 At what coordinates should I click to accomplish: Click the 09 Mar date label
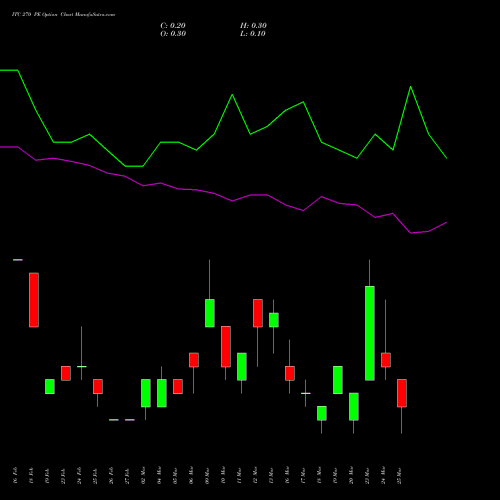pos(207,475)
